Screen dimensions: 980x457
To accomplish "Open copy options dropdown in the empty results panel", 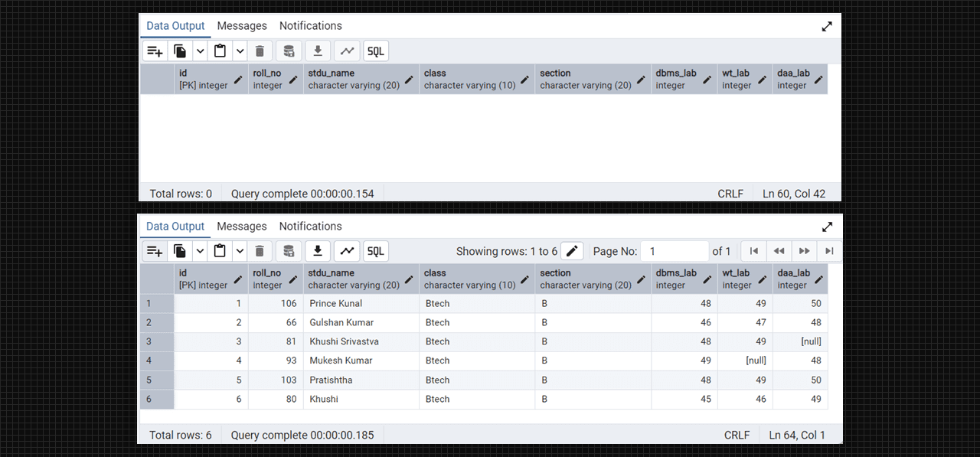I will 200,51.
